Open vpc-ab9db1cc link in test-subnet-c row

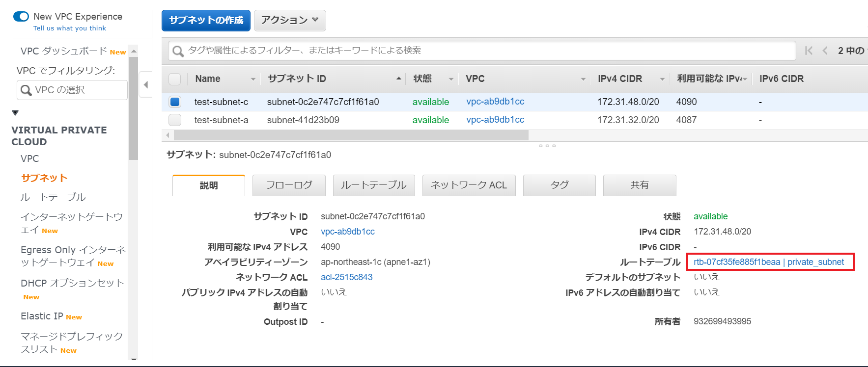495,102
